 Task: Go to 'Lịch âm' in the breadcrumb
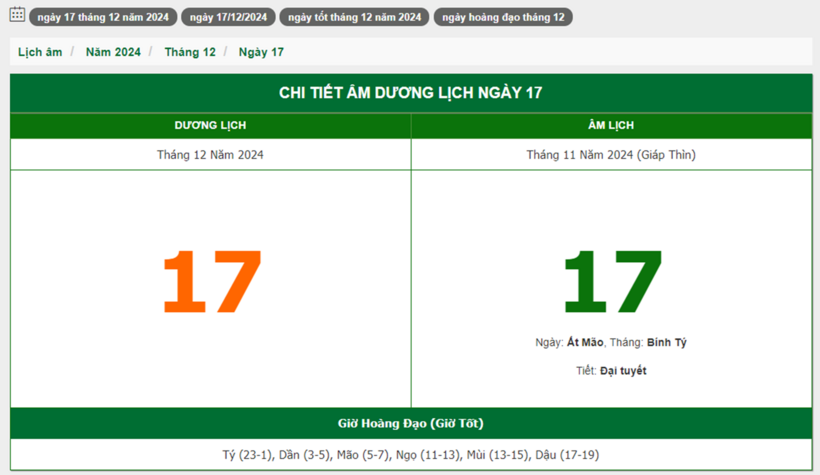click(40, 52)
